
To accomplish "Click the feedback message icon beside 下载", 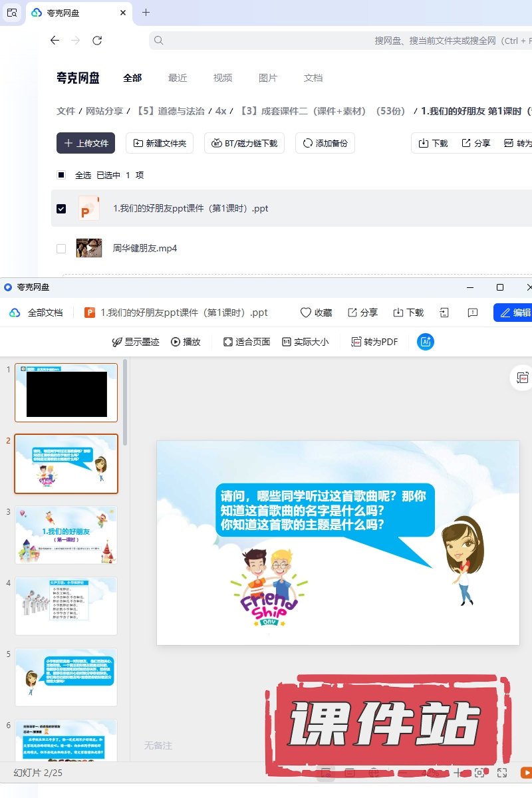I will (x=473, y=313).
